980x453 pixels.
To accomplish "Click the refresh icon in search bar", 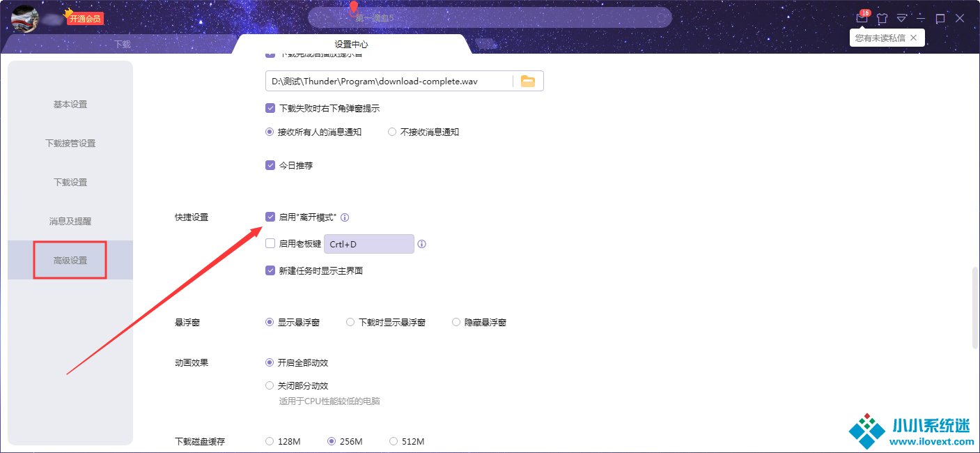I will click(x=659, y=17).
